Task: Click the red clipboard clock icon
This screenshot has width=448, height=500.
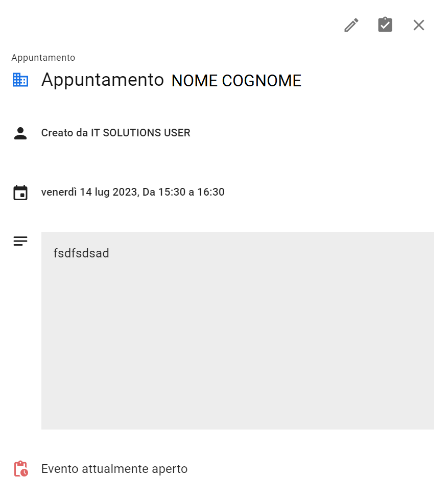Action: 20,468
